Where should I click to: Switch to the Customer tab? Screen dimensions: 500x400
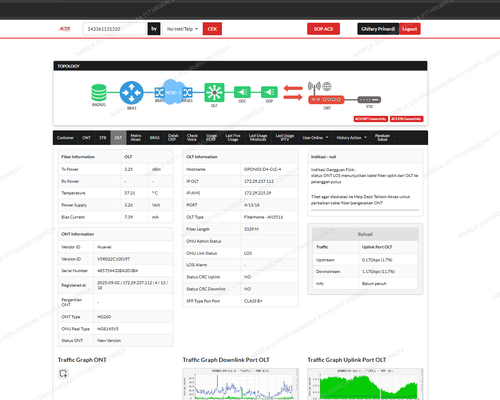pos(65,138)
